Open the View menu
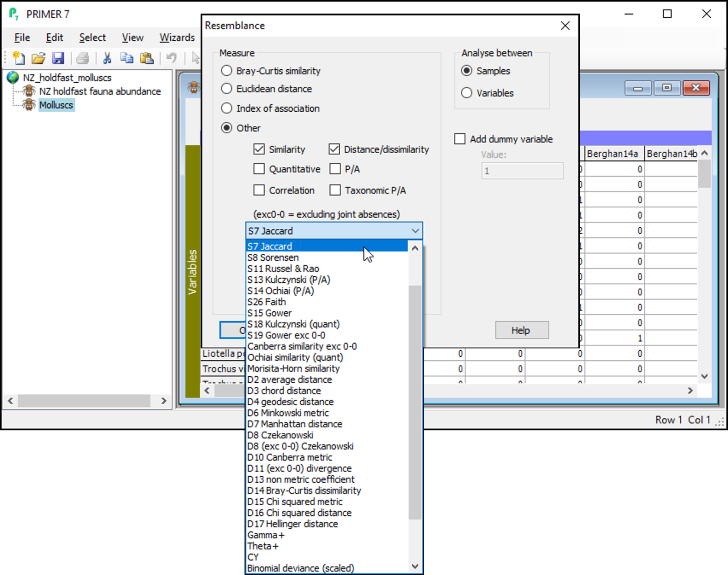Screen dimensions: 728x575 132,38
